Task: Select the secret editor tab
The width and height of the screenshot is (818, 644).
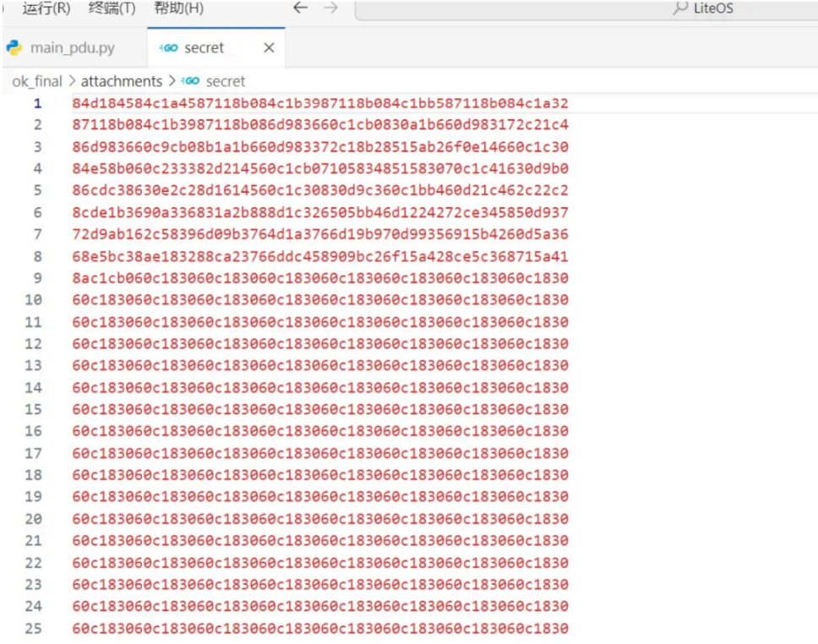Action: tap(216, 47)
